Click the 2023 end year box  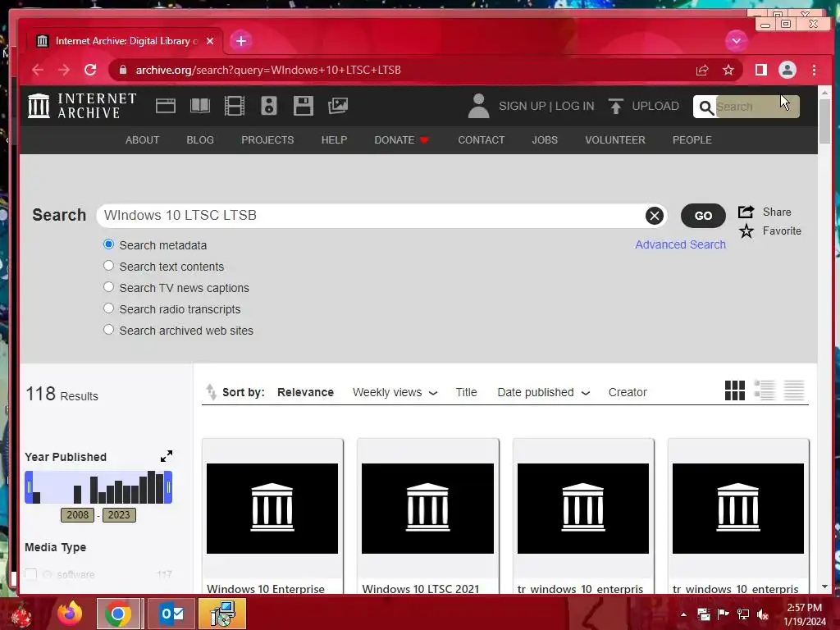click(x=119, y=515)
